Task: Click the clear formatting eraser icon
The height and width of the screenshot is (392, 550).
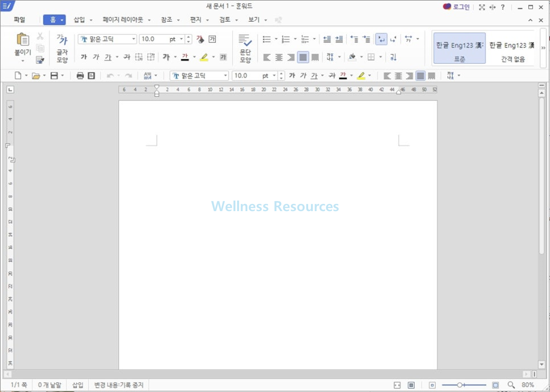Action: coord(200,39)
